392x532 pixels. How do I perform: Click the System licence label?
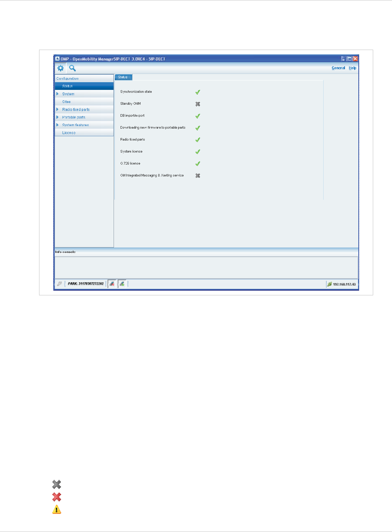[131, 151]
